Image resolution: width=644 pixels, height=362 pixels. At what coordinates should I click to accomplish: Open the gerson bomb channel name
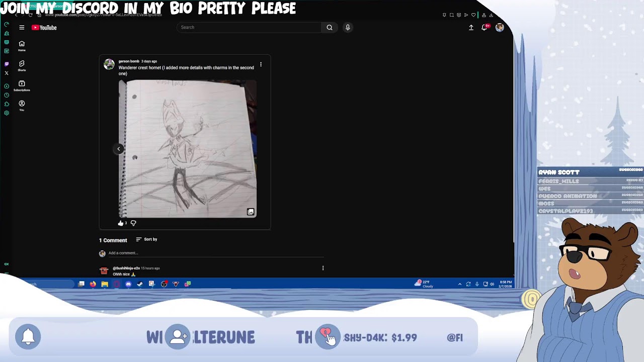pos(129,61)
